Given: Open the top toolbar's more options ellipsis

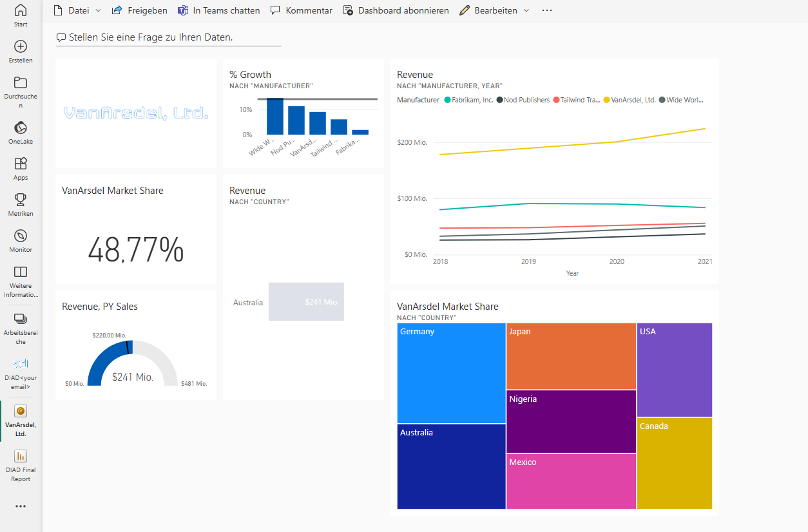Looking at the screenshot, I should point(547,10).
